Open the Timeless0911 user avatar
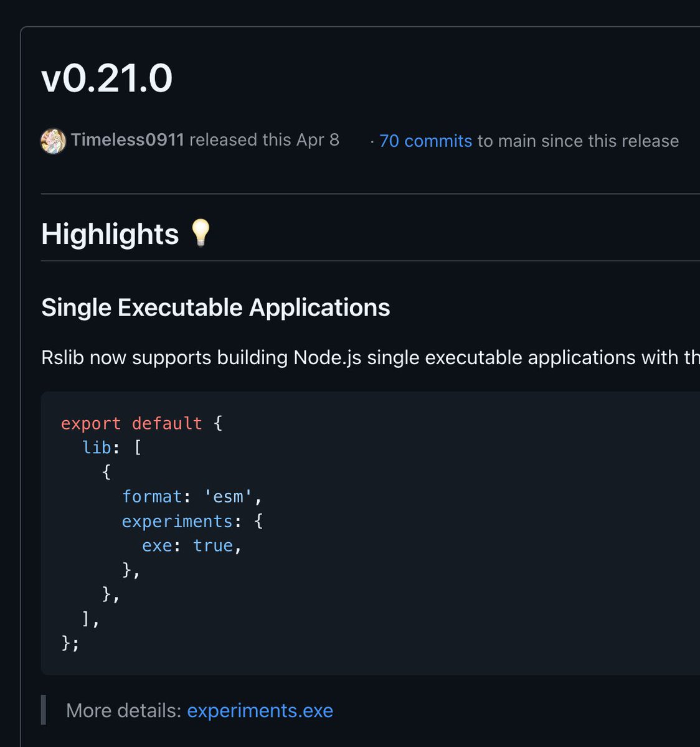Image resolution: width=700 pixels, height=747 pixels. (x=54, y=141)
